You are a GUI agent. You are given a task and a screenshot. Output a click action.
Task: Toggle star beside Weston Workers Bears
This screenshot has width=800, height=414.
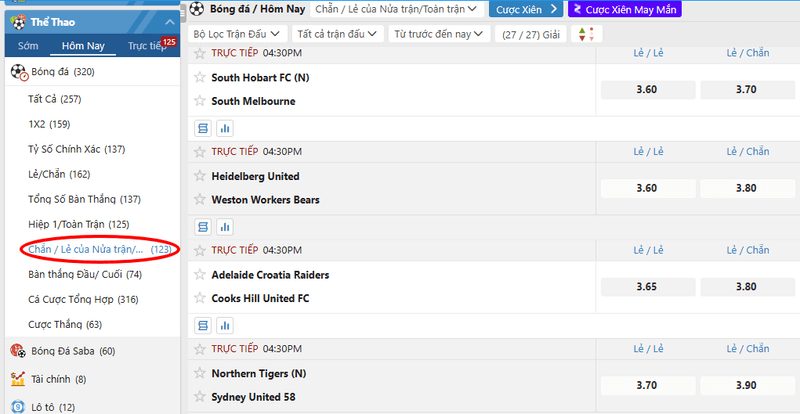coord(200,200)
